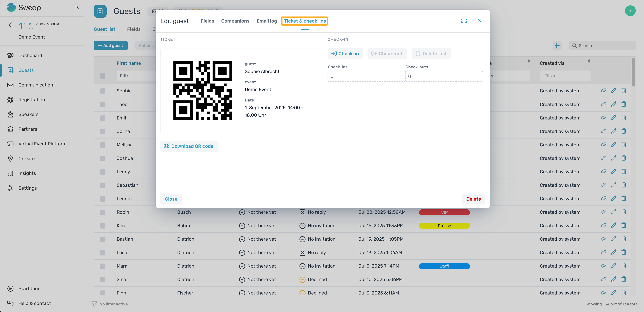Click the Created via Filter field
644x312 pixels.
565,76
